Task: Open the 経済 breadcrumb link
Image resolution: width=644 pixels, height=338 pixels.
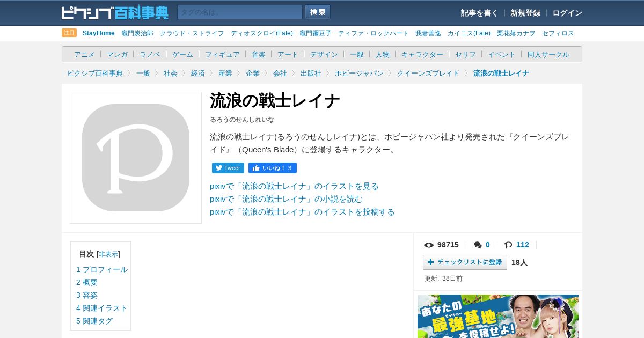Action: (x=198, y=74)
